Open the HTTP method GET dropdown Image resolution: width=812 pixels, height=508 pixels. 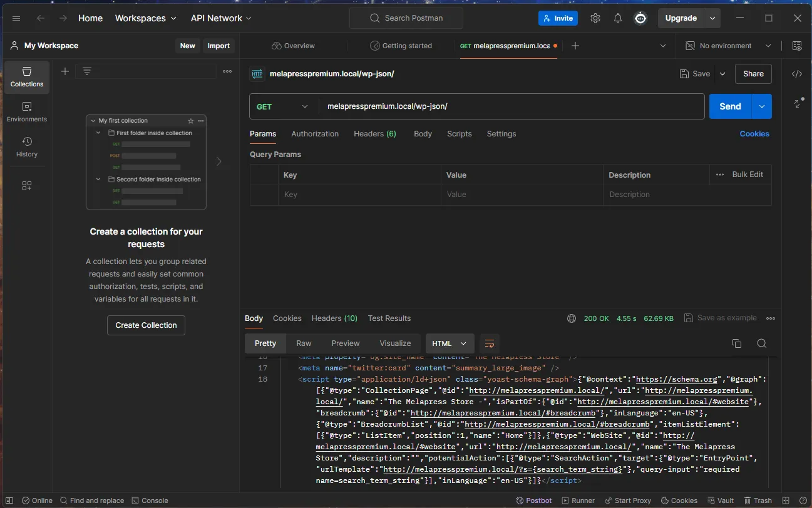pyautogui.click(x=283, y=106)
